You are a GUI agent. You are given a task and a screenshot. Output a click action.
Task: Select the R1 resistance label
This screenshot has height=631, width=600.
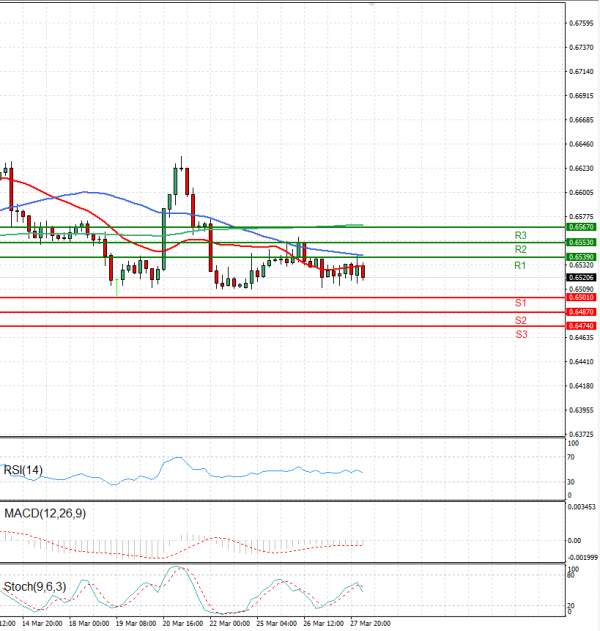tap(520, 266)
